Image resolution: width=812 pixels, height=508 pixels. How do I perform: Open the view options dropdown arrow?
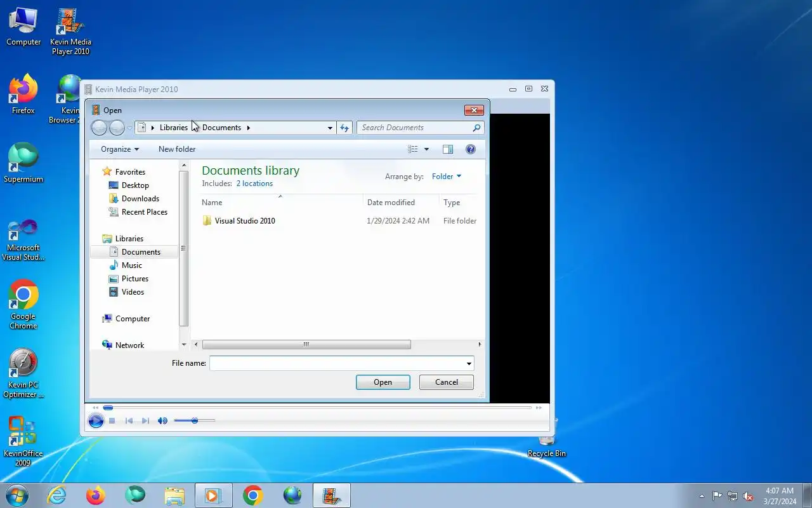coord(426,149)
